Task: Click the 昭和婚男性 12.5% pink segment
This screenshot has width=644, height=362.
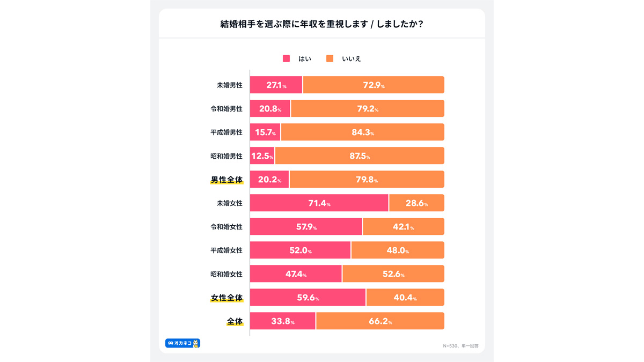Action: (262, 156)
